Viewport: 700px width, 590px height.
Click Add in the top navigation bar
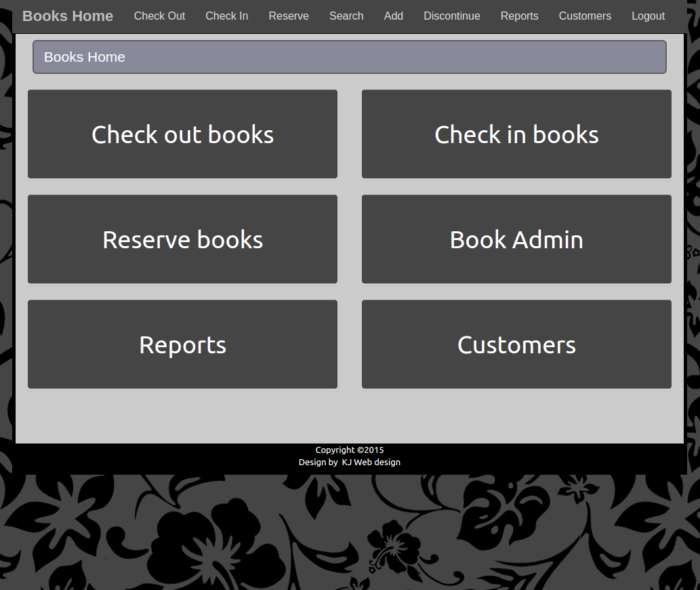(x=393, y=16)
